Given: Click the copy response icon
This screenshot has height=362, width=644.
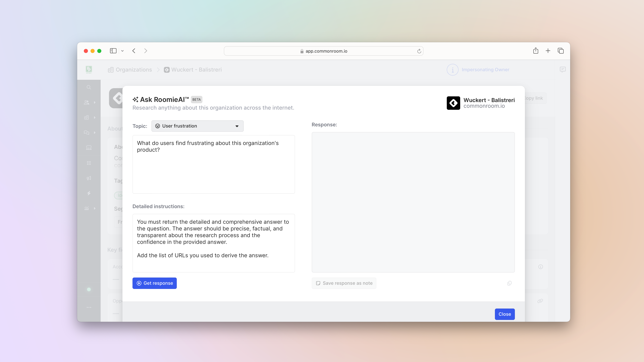Looking at the screenshot, I should pyautogui.click(x=509, y=283).
